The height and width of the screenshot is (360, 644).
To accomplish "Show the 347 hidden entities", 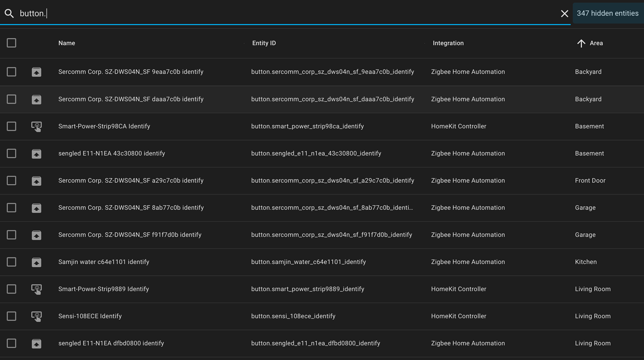I will (x=608, y=13).
